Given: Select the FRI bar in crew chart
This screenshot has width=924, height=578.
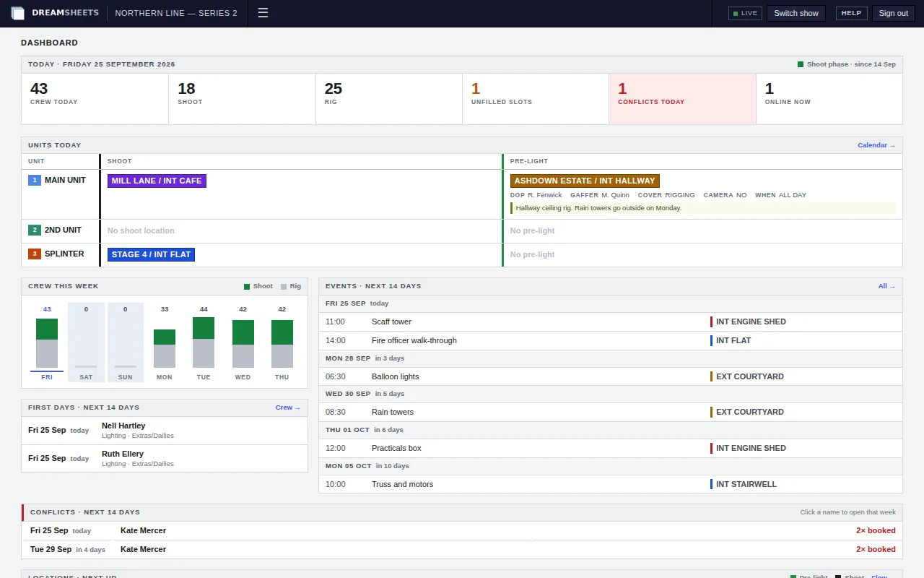Looking at the screenshot, I should pos(47,342).
